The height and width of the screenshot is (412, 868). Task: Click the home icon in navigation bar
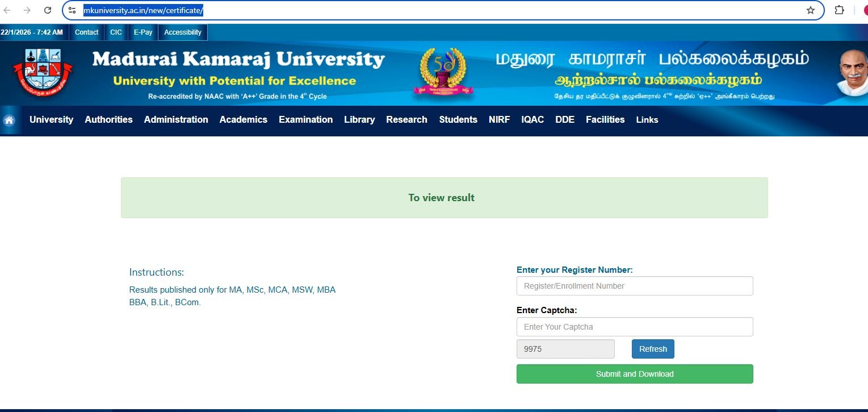[x=9, y=120]
